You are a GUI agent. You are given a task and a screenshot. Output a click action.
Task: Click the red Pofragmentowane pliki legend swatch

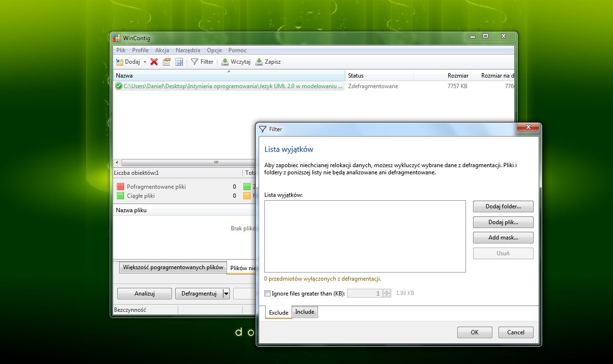120,187
